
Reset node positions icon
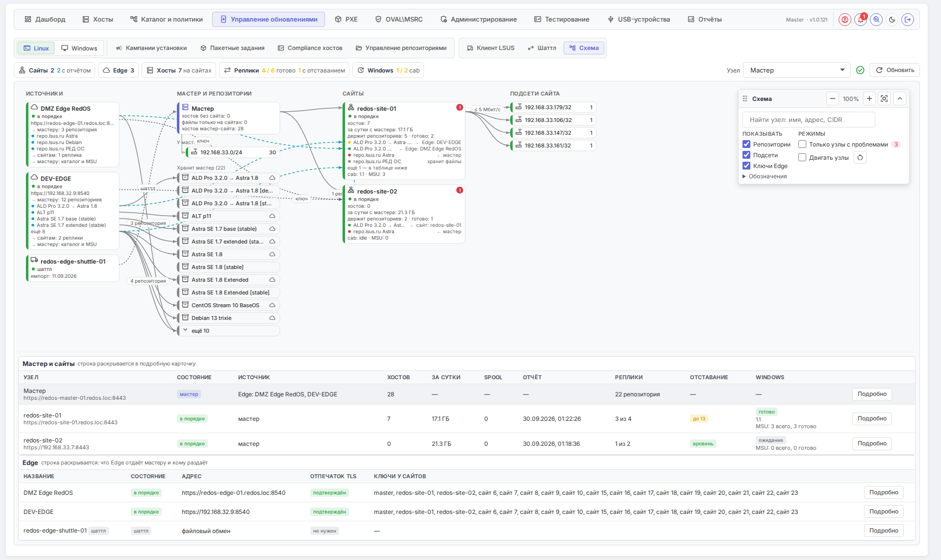pos(860,157)
